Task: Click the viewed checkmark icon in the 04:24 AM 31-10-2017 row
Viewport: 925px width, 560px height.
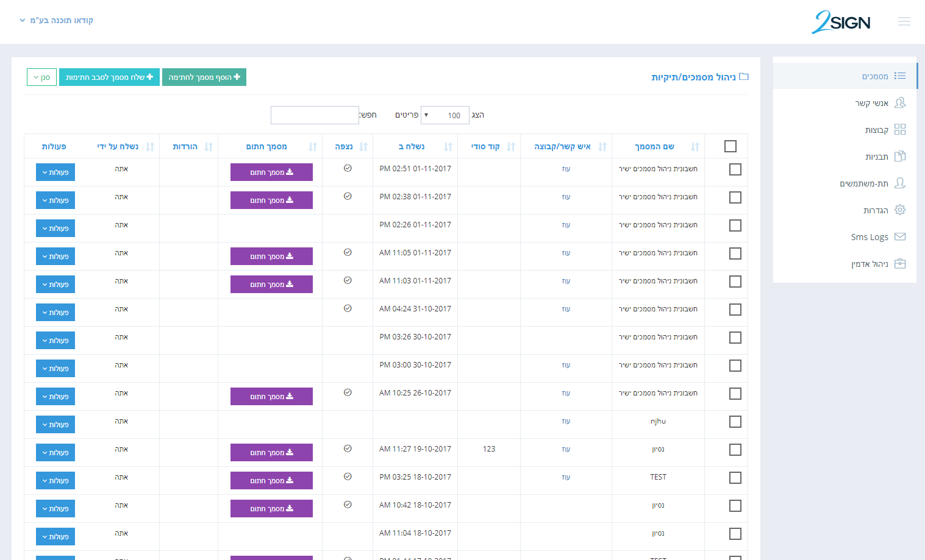Action: [x=348, y=308]
